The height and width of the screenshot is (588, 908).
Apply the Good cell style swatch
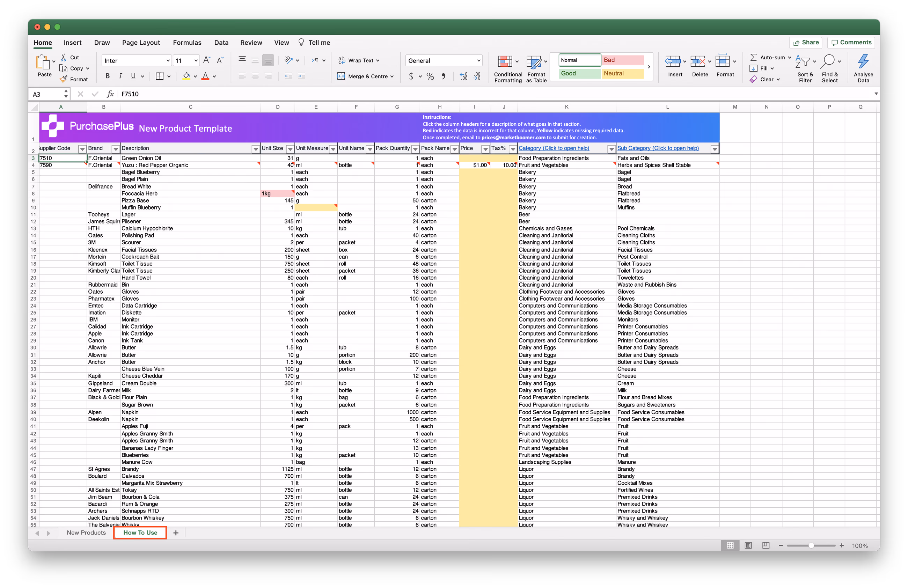[580, 73]
